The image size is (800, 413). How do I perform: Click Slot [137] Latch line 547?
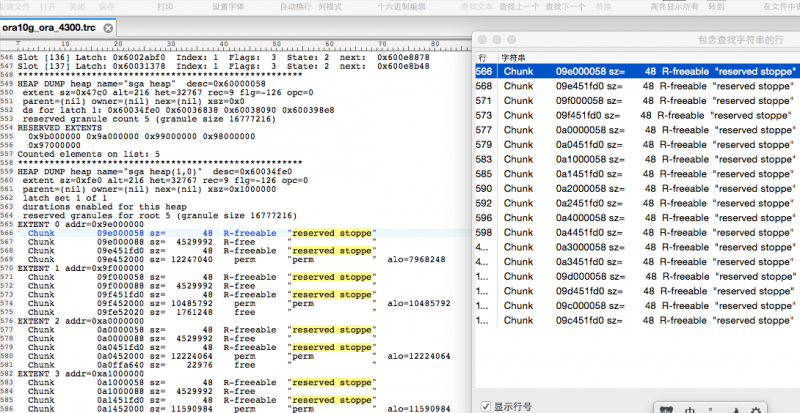tap(223, 66)
